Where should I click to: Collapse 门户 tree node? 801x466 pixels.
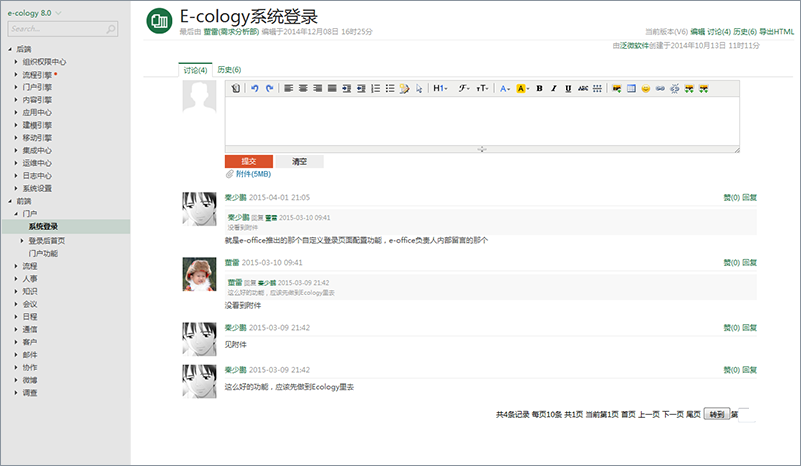pyautogui.click(x=16, y=214)
